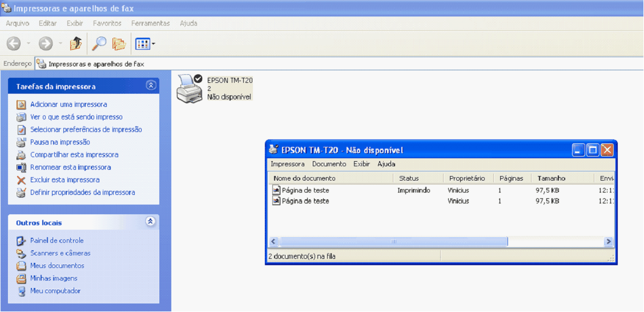Collapse the Outros locais panel
Screen dimensions: 644x312
point(151,222)
